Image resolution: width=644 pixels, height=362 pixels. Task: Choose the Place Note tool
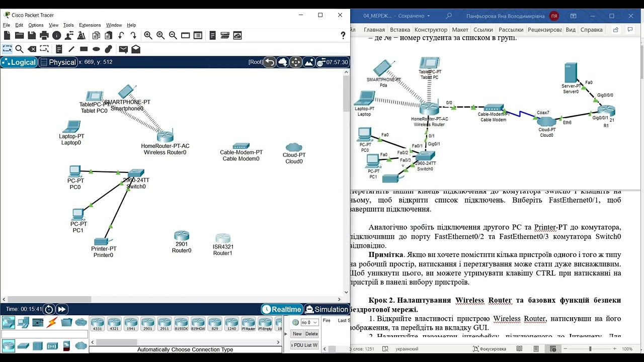tap(59, 49)
